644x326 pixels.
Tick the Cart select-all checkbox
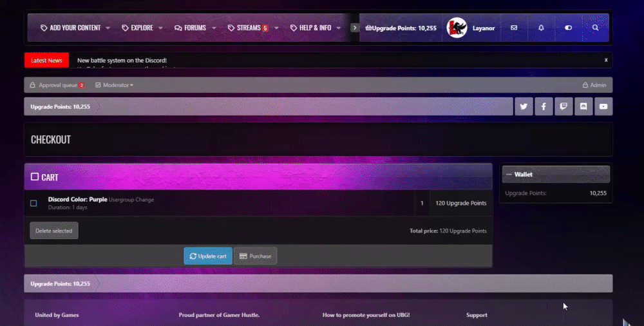[35, 177]
